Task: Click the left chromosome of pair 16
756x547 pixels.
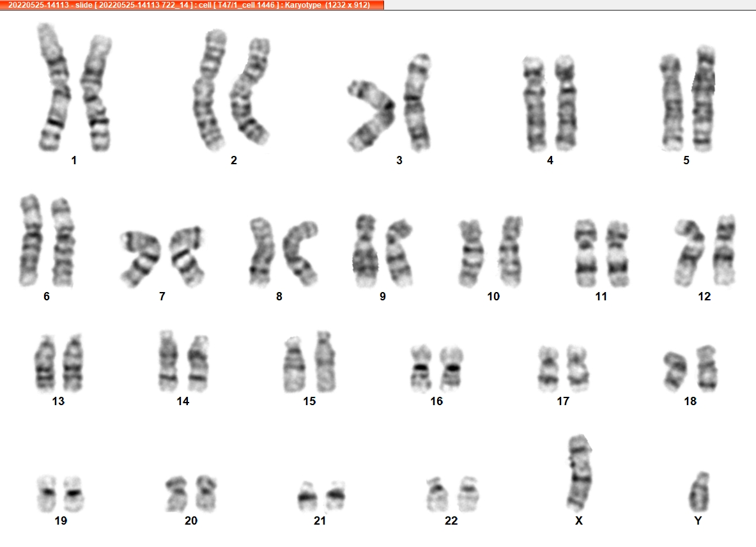Action: [421, 367]
